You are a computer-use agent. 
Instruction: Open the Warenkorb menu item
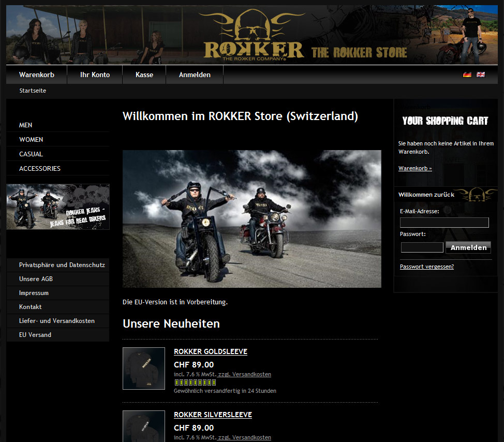click(37, 75)
